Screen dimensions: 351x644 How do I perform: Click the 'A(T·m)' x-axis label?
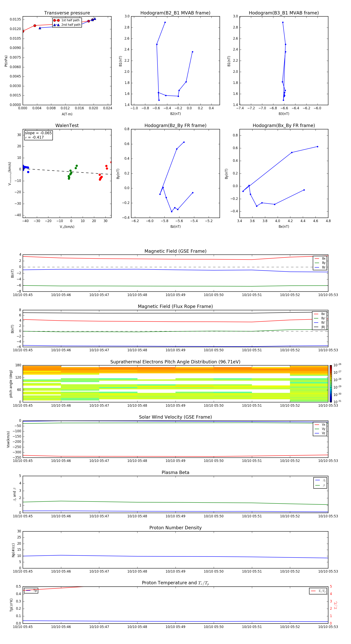67,114
